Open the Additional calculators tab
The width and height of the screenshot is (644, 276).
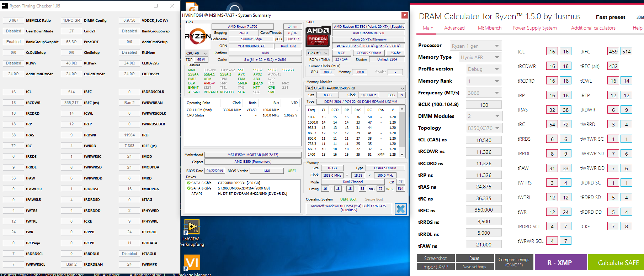593,28
